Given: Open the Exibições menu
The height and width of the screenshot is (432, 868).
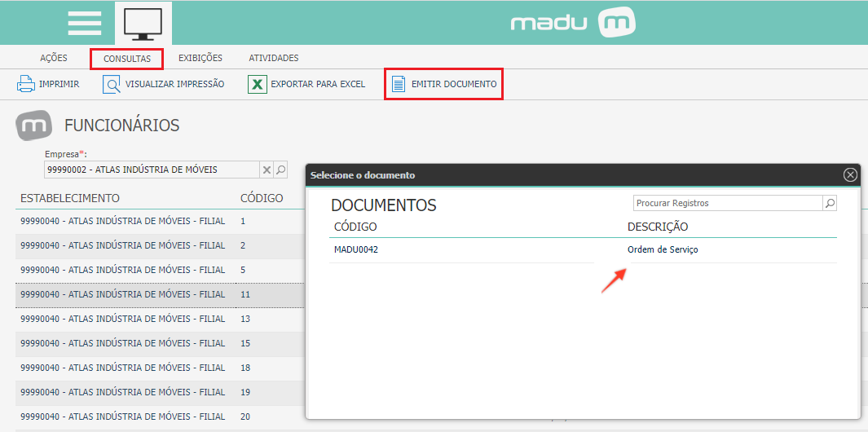Looking at the screenshot, I should (200, 58).
